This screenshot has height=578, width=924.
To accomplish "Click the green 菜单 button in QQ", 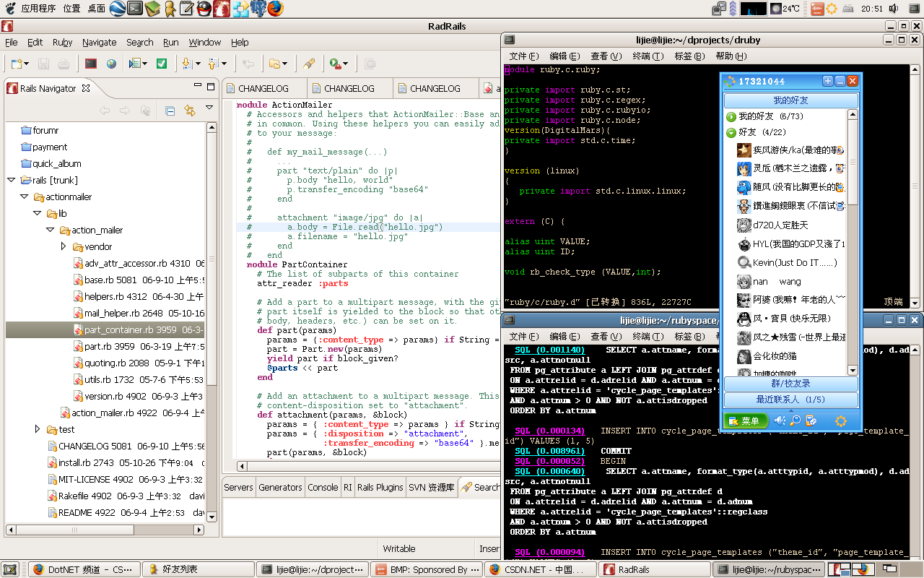I will (745, 420).
